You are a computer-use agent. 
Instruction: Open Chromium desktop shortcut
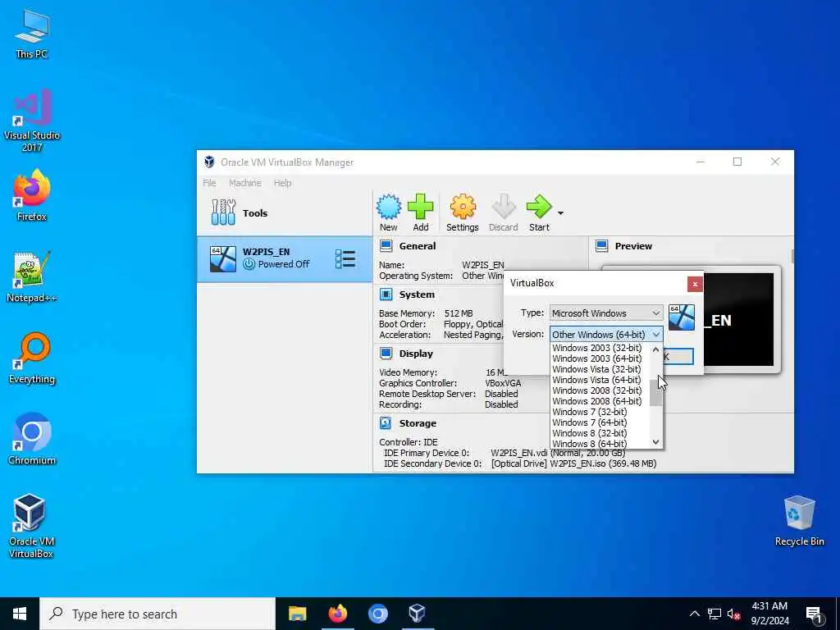pyautogui.click(x=32, y=439)
